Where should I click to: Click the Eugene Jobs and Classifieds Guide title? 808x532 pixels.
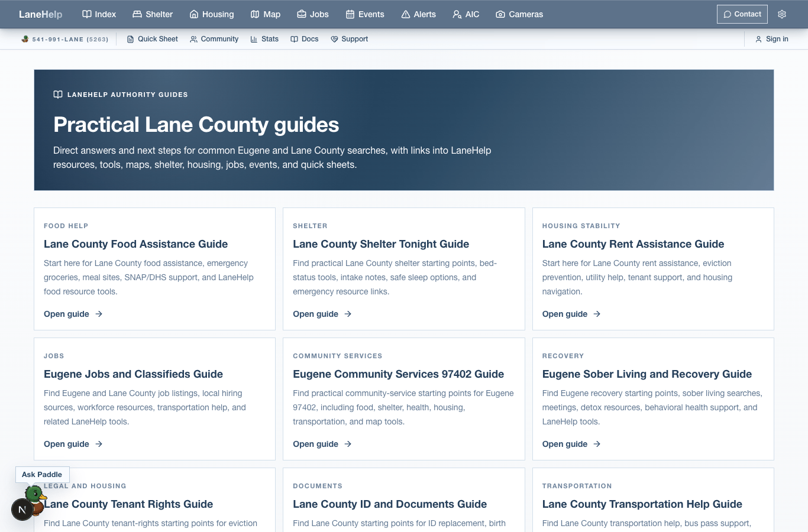133,374
